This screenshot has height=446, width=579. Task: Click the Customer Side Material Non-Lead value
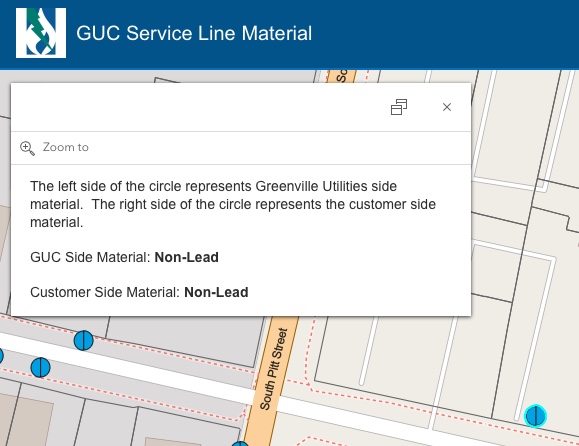click(216, 292)
